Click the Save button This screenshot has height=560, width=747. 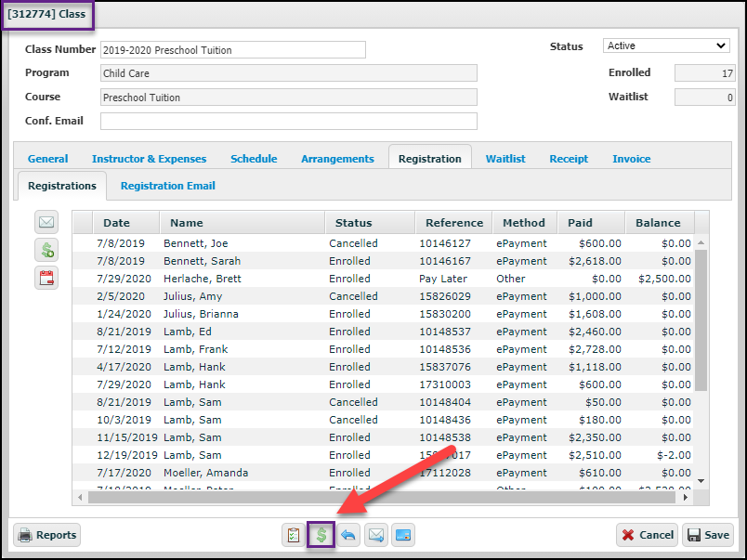point(708,535)
